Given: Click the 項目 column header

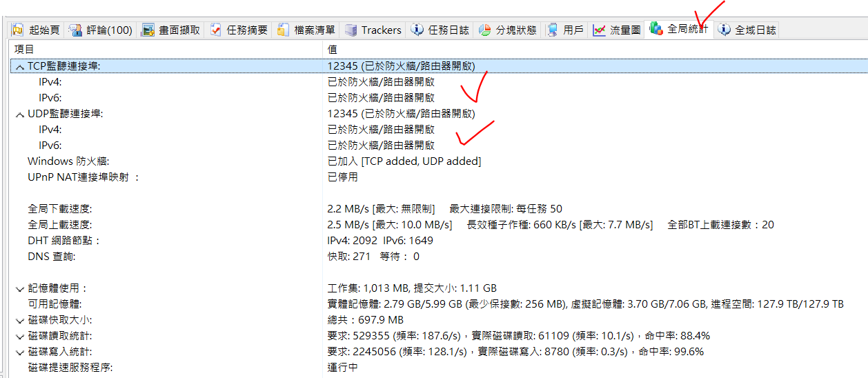Looking at the screenshot, I should click(24, 49).
